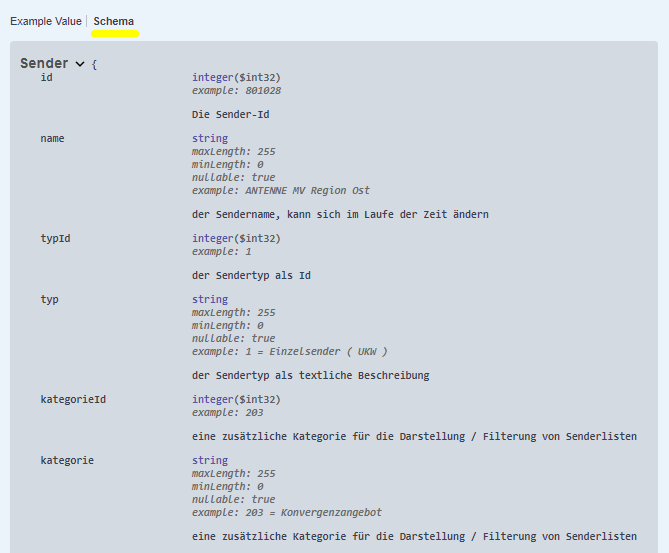This screenshot has width=669, height=553.
Task: Click the string type of name
Action: tap(210, 138)
